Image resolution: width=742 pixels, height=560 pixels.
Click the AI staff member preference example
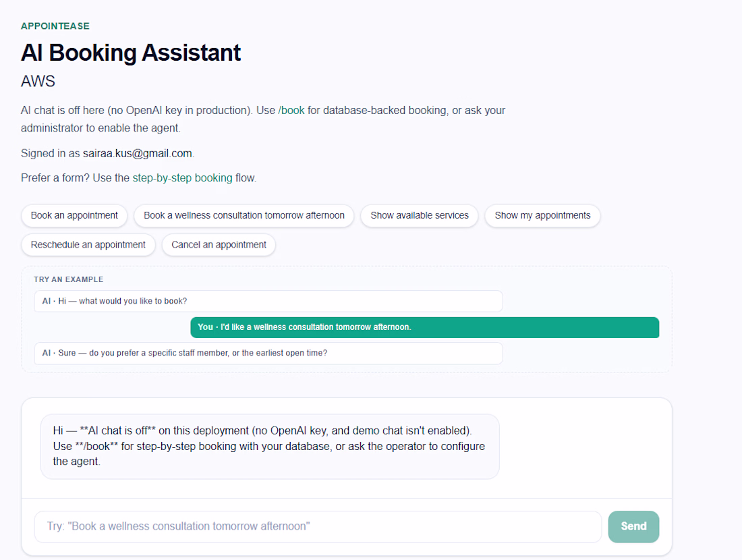268,353
